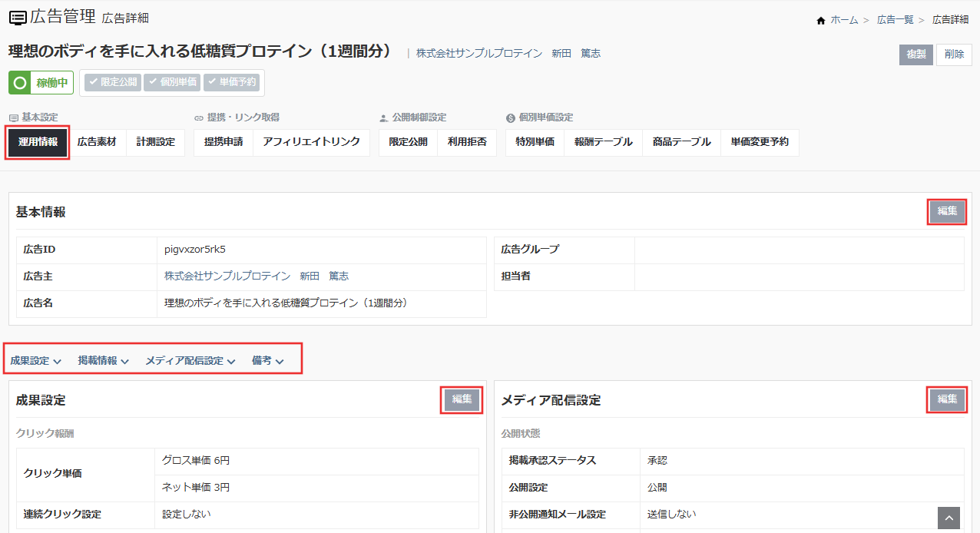Click the 削除 button

[x=955, y=55]
